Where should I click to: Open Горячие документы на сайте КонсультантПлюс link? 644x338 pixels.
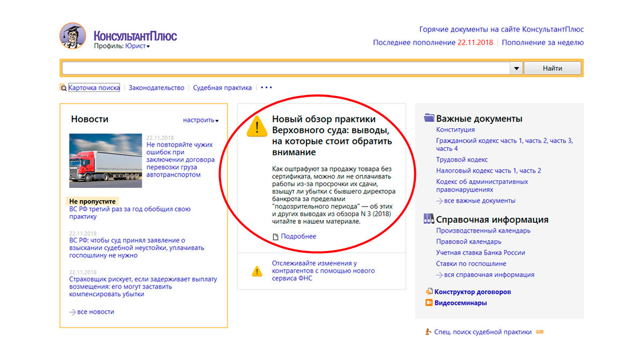[x=501, y=30]
